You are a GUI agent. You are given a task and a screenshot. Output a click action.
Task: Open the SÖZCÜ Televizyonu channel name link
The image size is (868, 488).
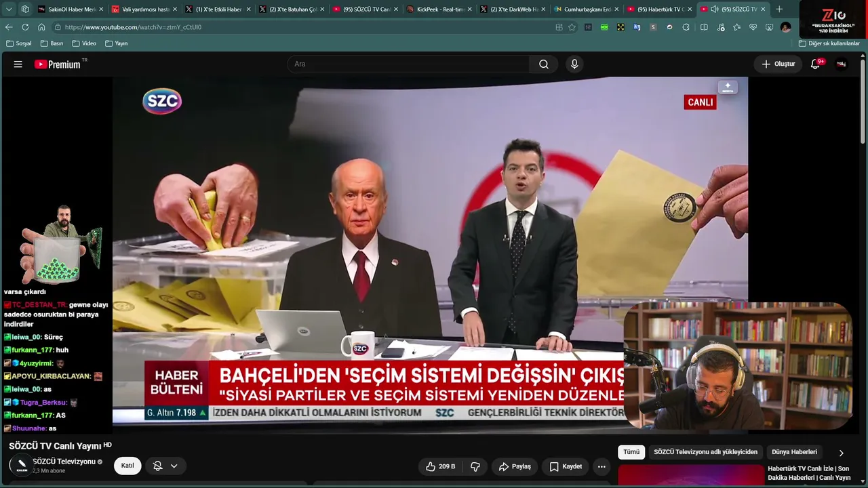pos(64,462)
